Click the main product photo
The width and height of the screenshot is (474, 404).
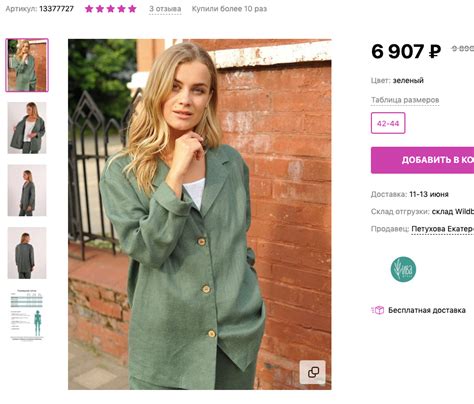click(x=200, y=214)
